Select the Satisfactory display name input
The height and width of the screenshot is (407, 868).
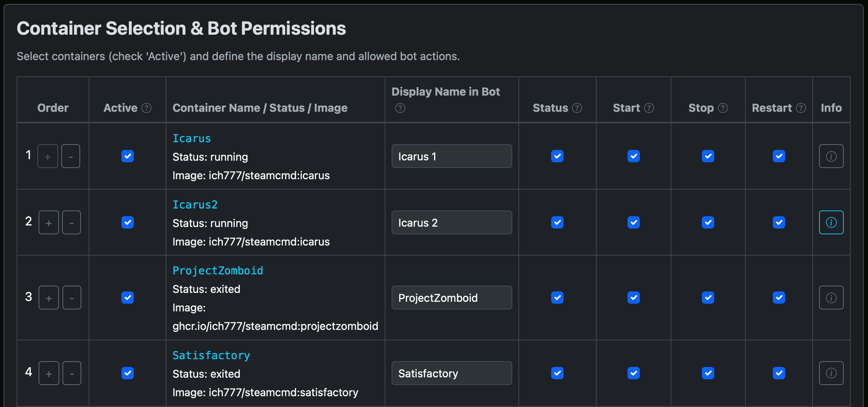coord(451,373)
